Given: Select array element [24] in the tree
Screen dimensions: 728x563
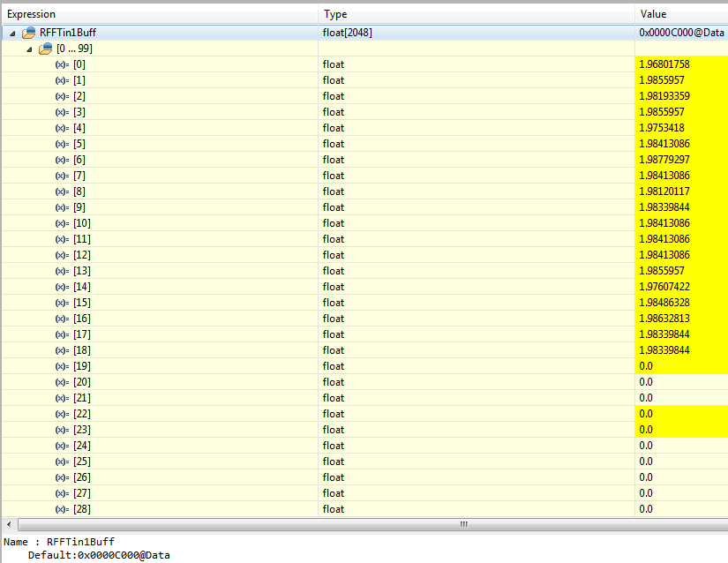Looking at the screenshot, I should pos(82,446).
